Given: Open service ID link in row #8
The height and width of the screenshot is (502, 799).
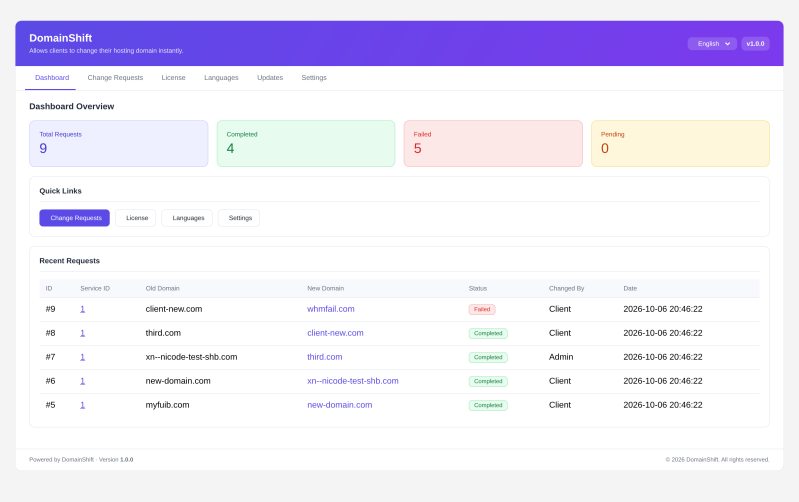Looking at the screenshot, I should click(x=83, y=333).
